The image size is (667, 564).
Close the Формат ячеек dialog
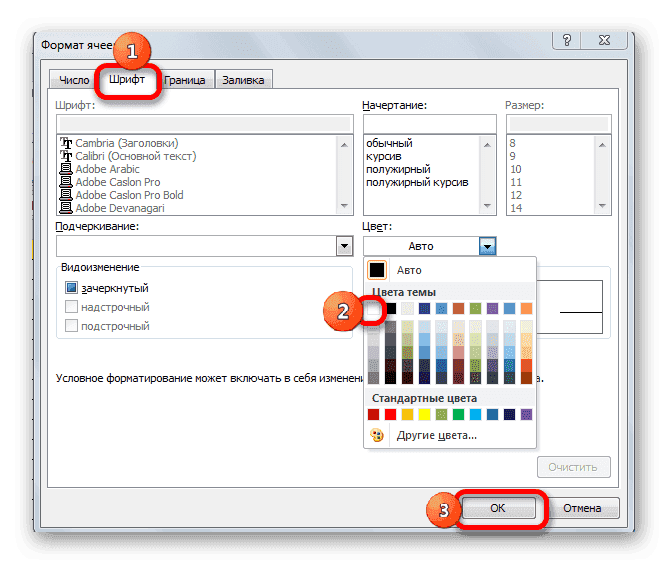[604, 40]
